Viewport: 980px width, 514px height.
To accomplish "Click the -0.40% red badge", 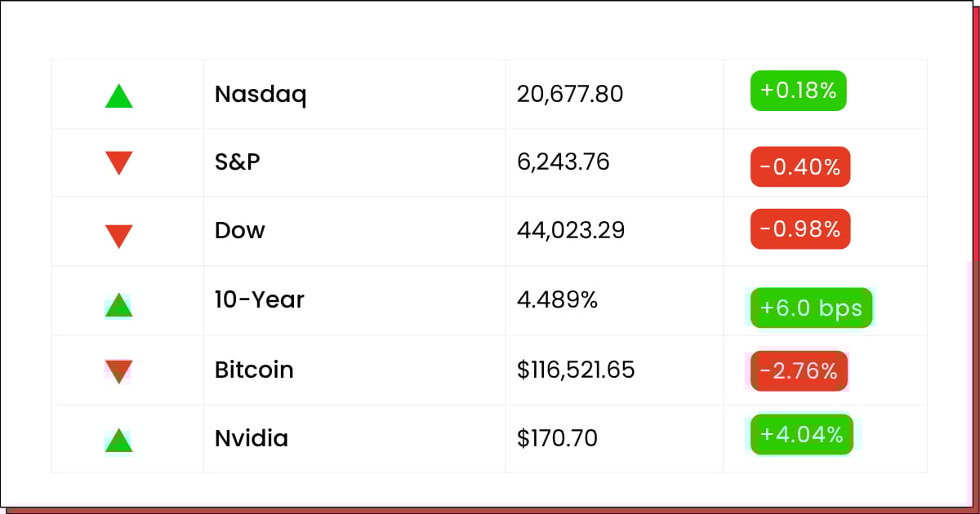I will tap(800, 167).
